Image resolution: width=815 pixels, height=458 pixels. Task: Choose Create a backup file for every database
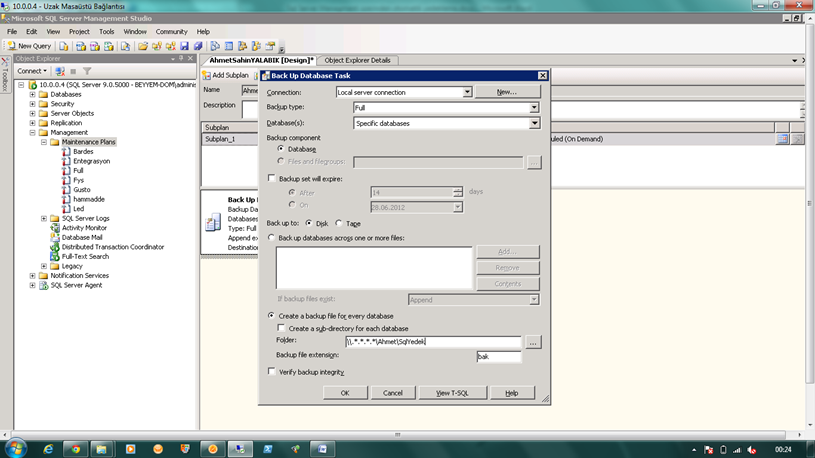(x=271, y=316)
